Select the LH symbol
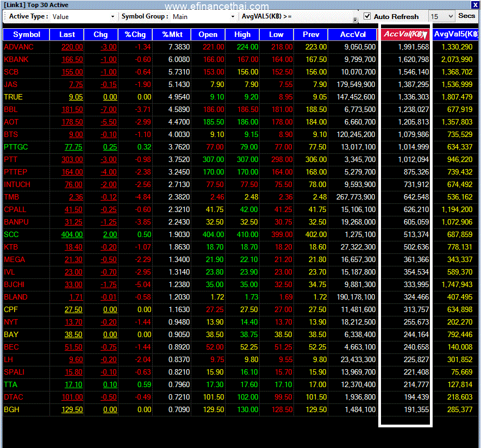 [8, 359]
